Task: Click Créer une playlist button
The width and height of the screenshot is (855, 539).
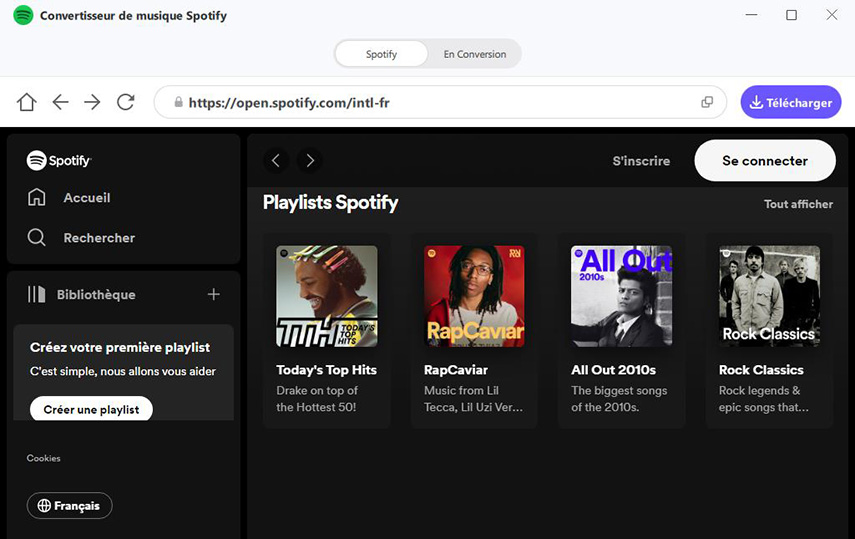Action: 91,409
